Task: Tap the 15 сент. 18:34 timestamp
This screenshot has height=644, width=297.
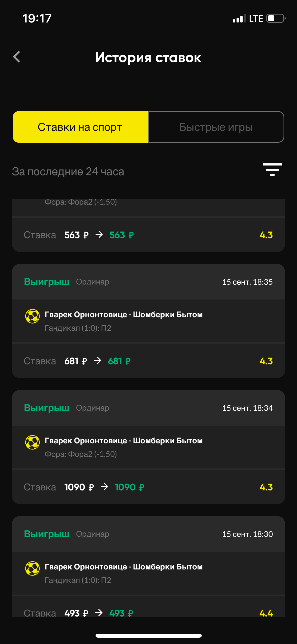Action: click(x=247, y=408)
